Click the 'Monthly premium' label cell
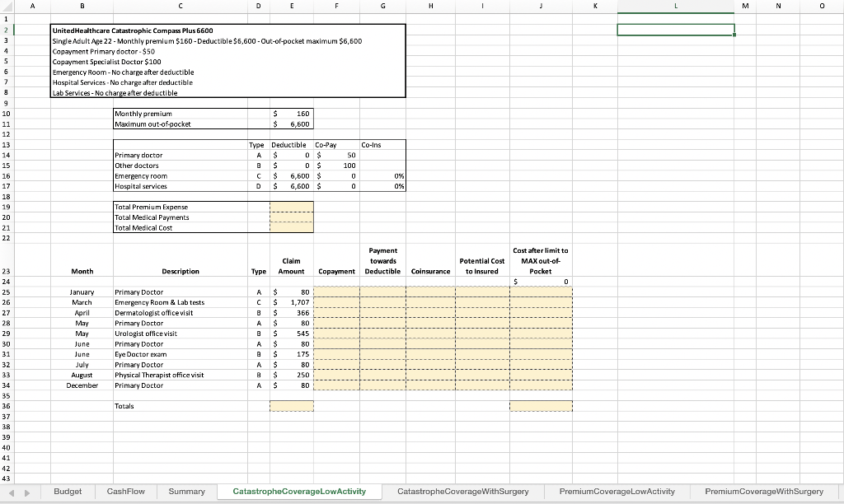The image size is (844, 504). (181, 114)
